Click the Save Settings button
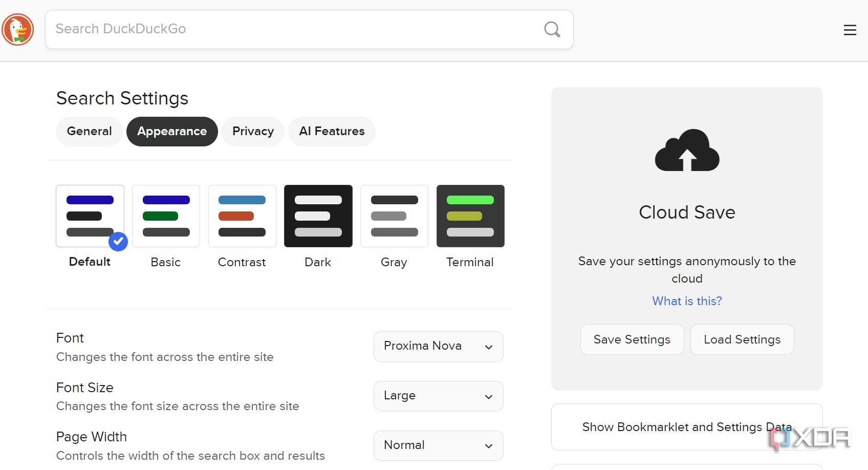The width and height of the screenshot is (868, 470). (x=632, y=339)
